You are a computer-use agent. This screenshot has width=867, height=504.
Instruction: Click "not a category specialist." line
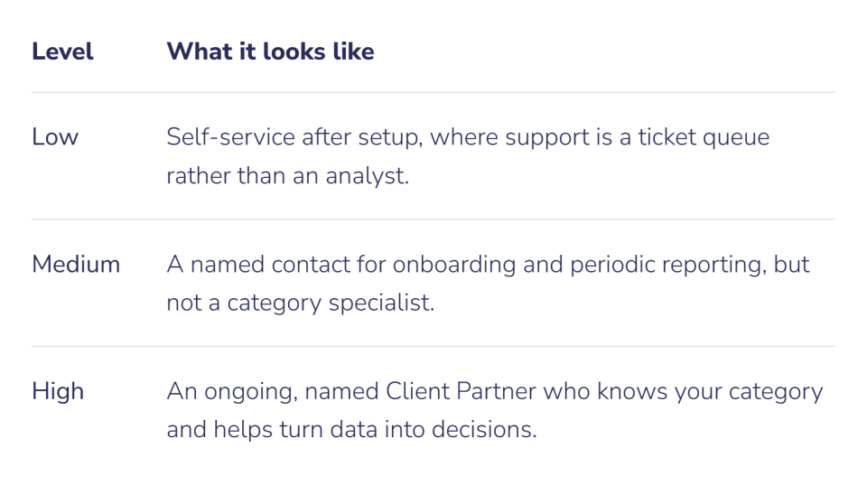click(x=300, y=302)
